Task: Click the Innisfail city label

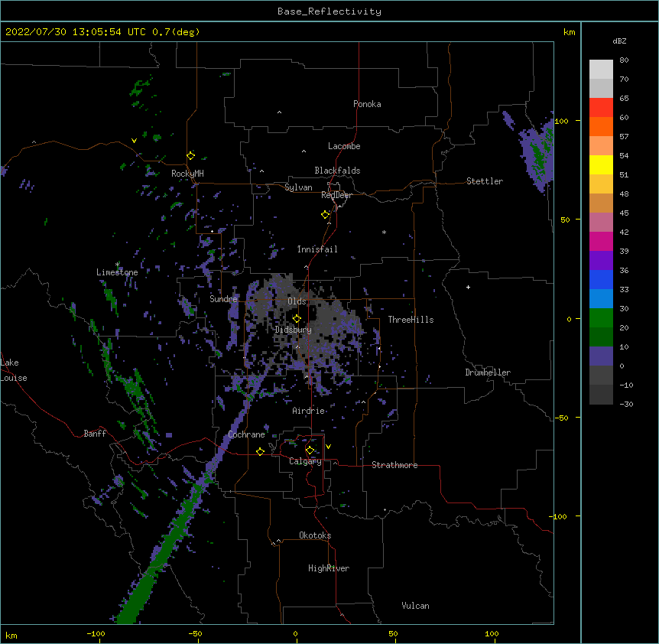Action: [x=317, y=249]
